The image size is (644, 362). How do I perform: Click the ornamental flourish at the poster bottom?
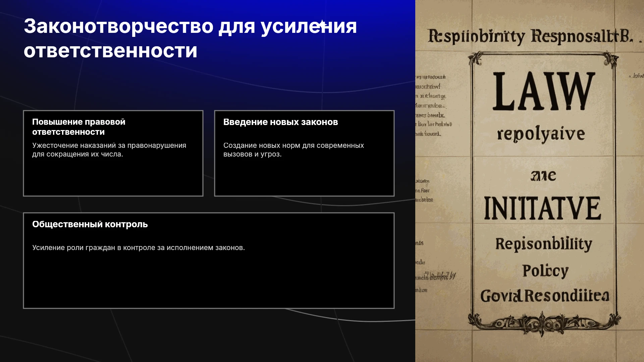tap(544, 323)
